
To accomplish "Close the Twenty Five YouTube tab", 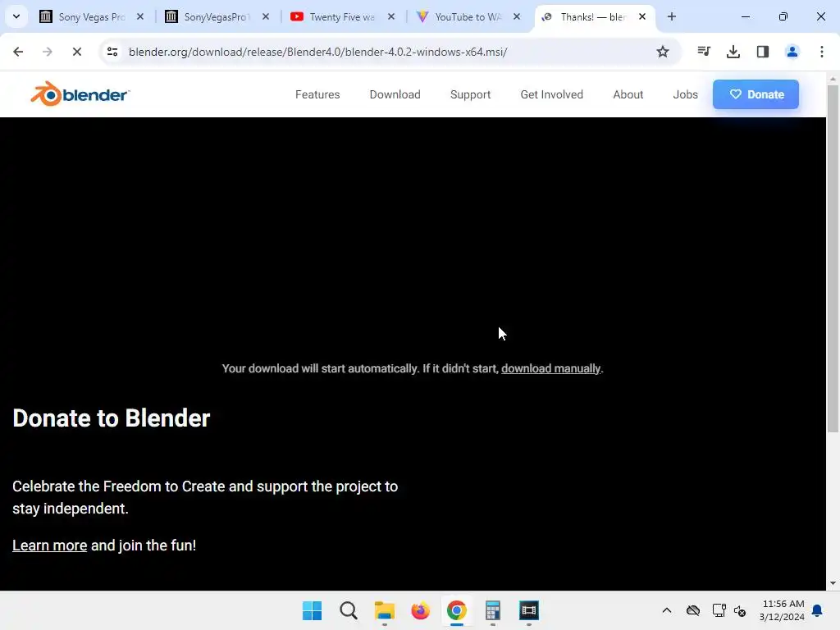I will coord(391,16).
